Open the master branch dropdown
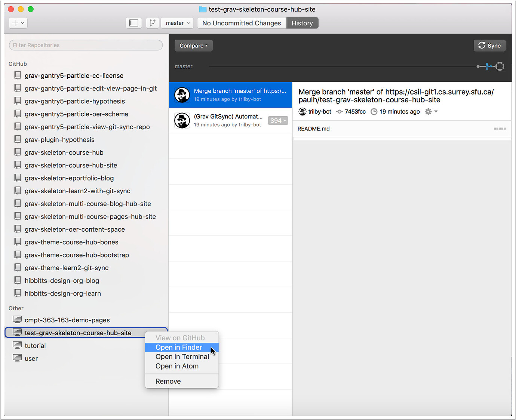 [177, 23]
